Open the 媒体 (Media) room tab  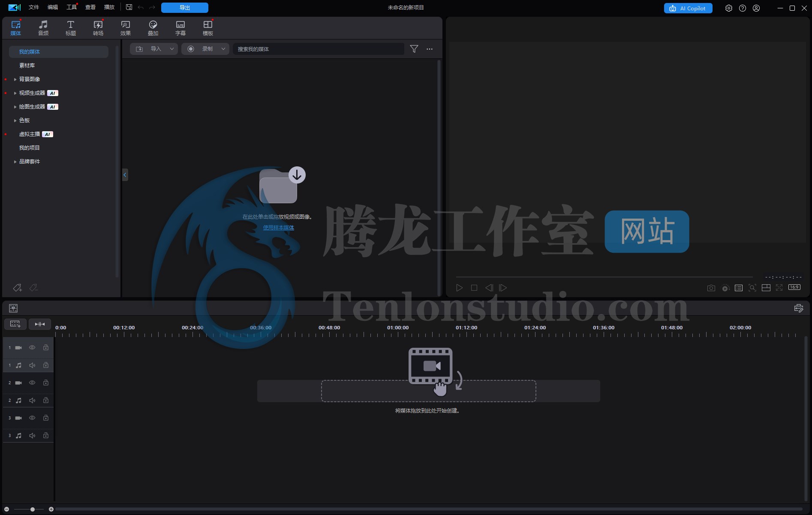[16, 28]
